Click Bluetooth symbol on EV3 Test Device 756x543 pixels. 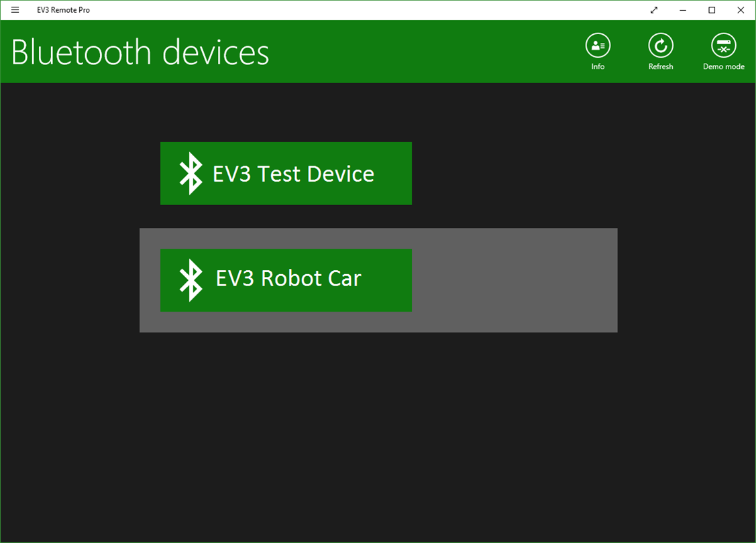[191, 174]
